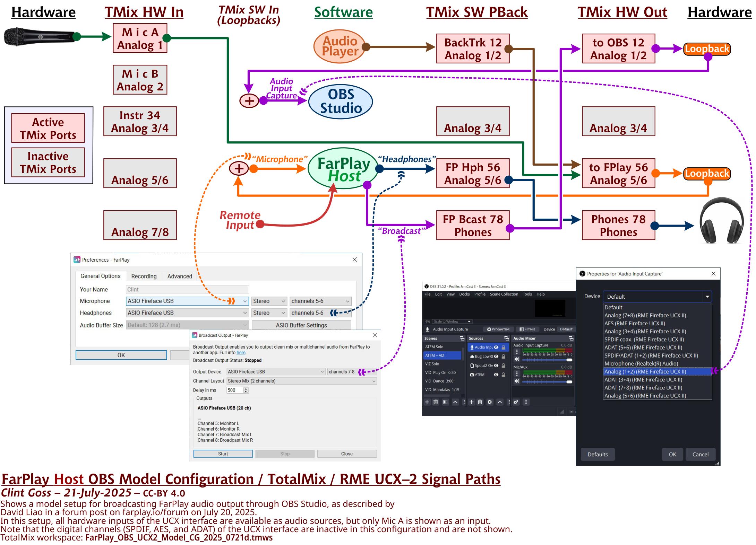Click Defaults in Audio Input Capture properties

(x=598, y=455)
